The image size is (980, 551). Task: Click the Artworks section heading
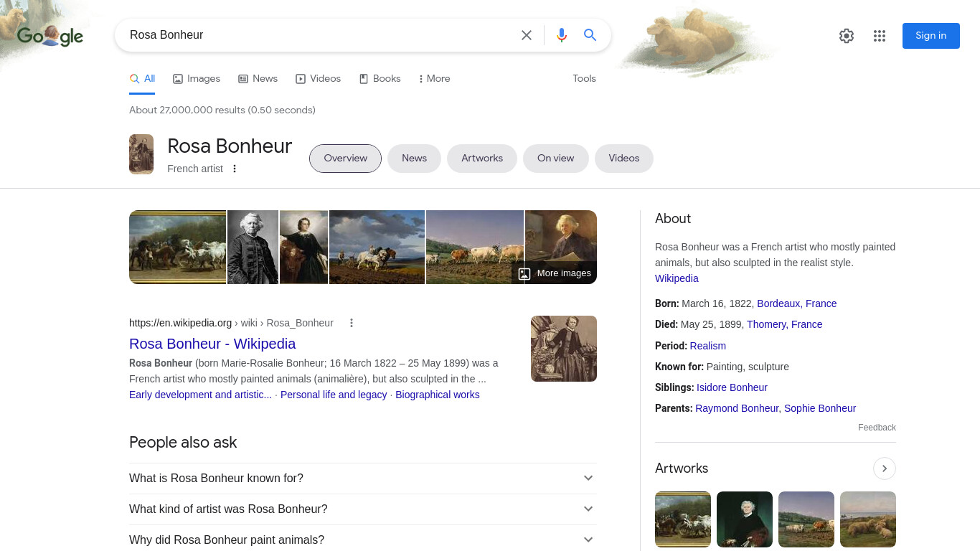point(682,468)
